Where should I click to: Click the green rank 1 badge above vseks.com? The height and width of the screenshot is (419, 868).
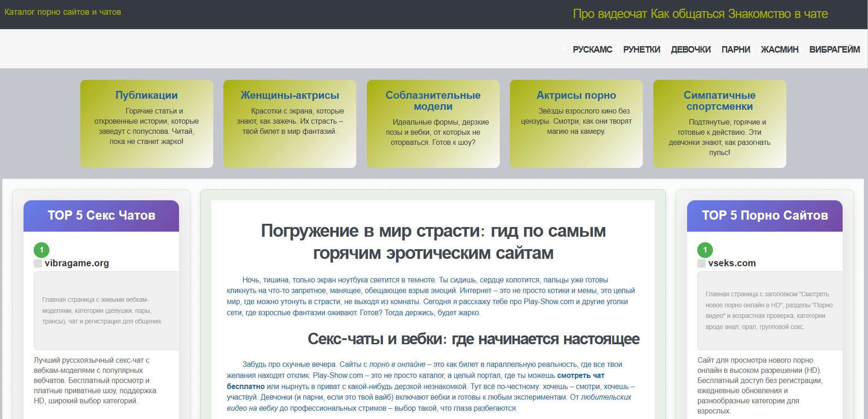click(705, 250)
